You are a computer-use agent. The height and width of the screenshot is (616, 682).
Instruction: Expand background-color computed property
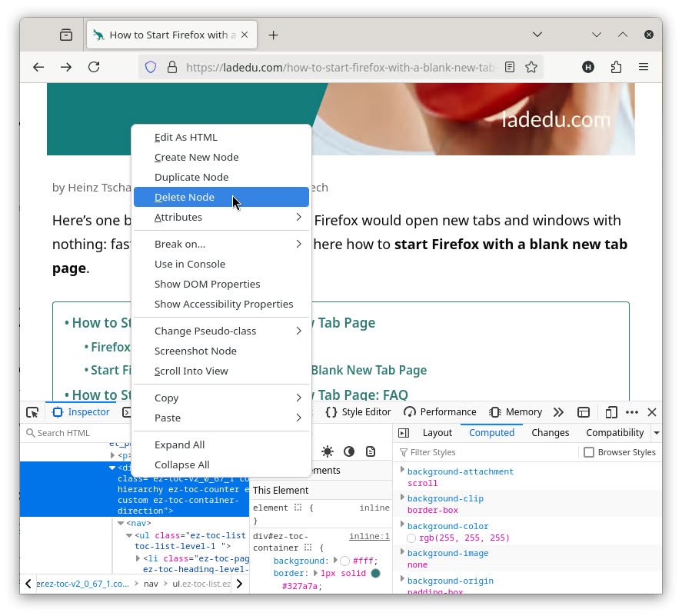402,524
